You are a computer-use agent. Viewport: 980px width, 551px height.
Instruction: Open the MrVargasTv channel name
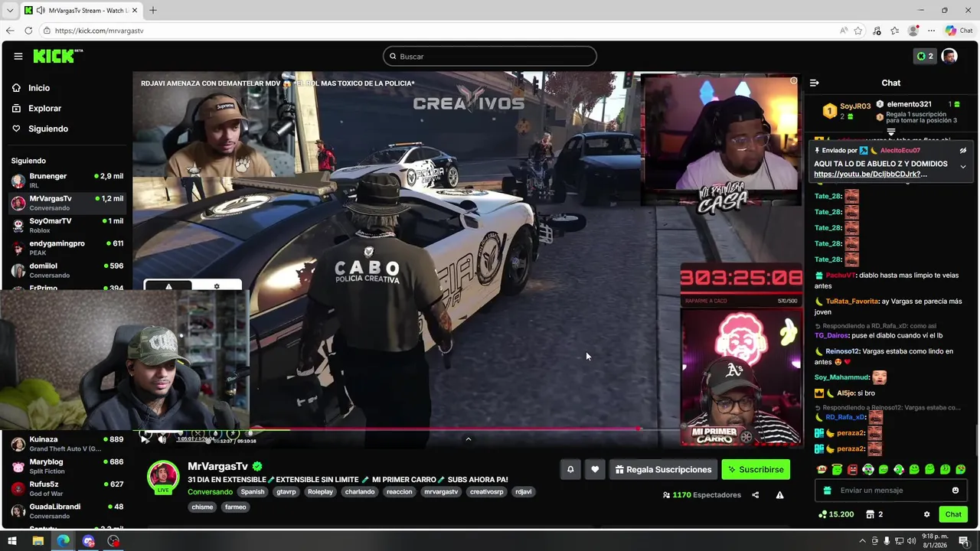tap(218, 466)
